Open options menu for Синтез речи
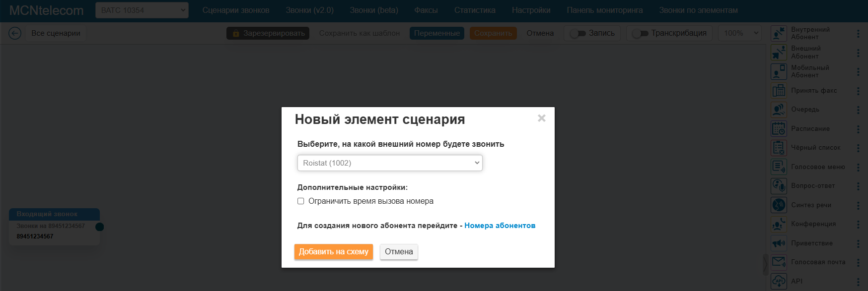Image resolution: width=868 pixels, height=291 pixels. pyautogui.click(x=858, y=205)
